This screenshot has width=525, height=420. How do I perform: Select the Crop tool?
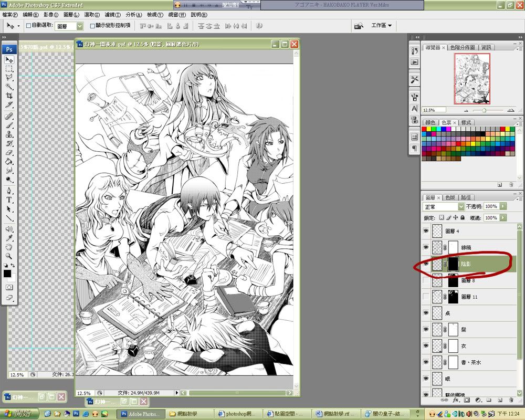(9, 96)
